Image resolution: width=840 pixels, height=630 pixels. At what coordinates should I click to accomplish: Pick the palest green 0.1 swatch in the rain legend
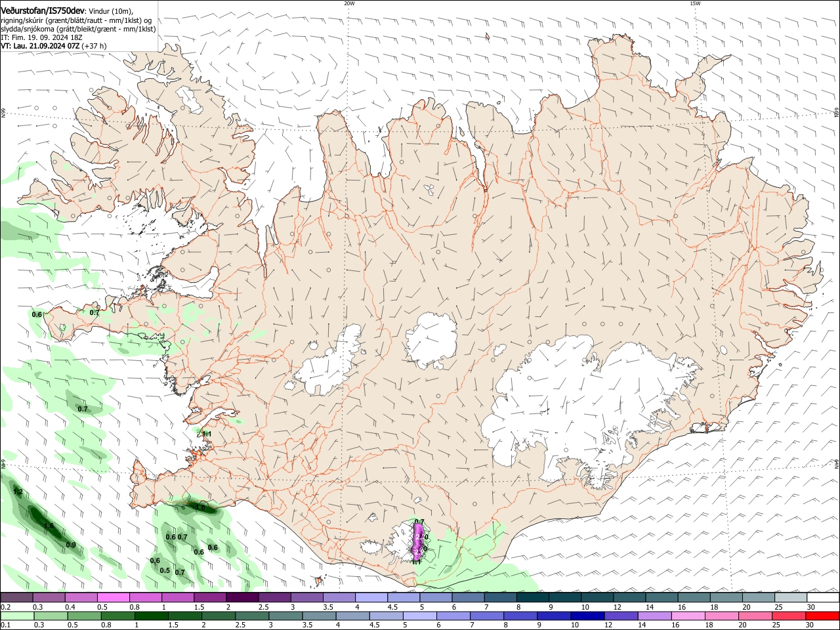16,616
